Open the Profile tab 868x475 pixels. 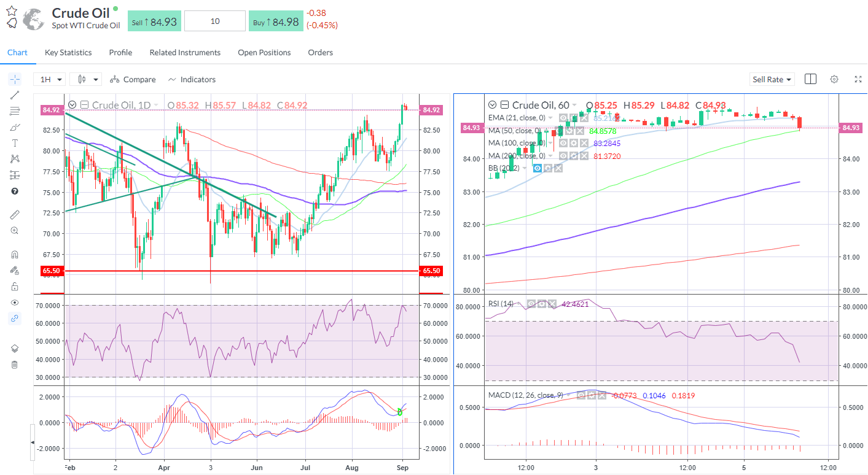[x=120, y=52]
